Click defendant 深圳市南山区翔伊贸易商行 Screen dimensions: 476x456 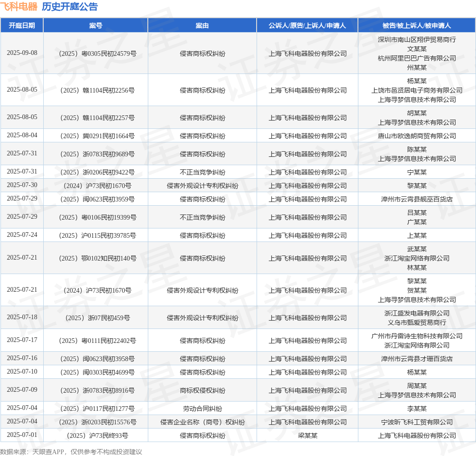(417, 40)
